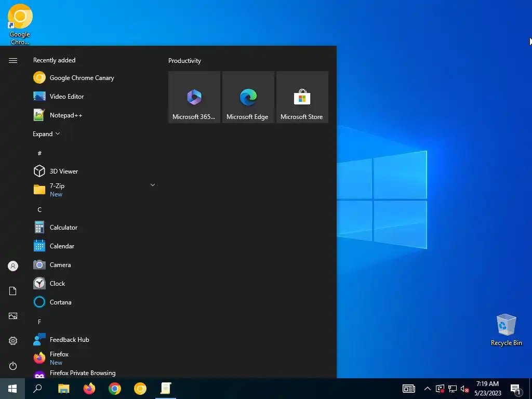Switch to Notepad taskbar window

[x=166, y=389]
